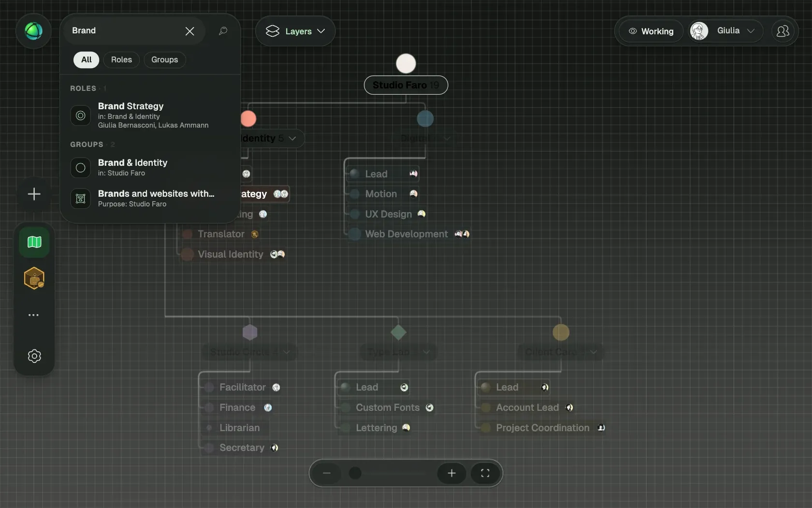Click the search magnifier icon

223,31
